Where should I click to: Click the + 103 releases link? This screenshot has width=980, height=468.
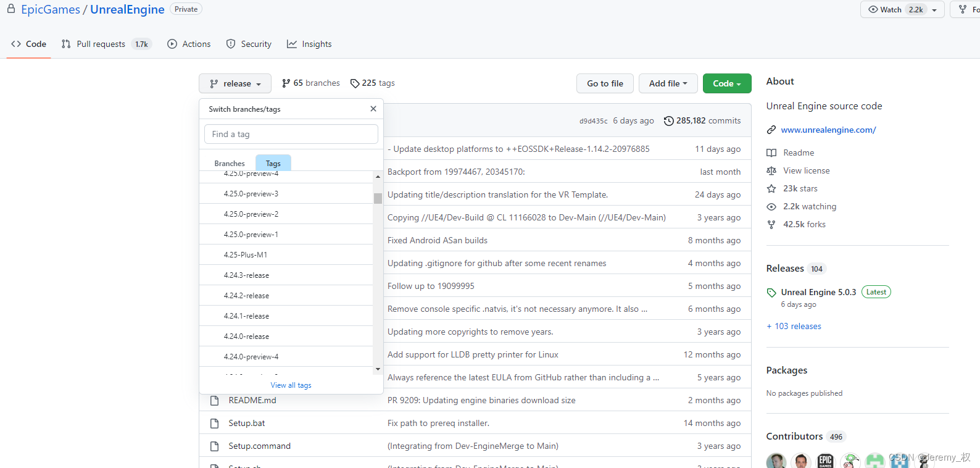click(794, 326)
